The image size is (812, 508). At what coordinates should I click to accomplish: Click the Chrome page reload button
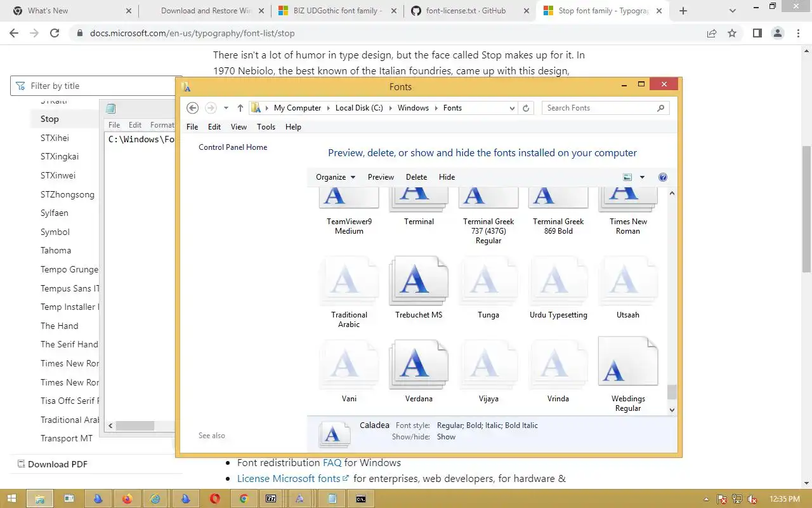55,33
